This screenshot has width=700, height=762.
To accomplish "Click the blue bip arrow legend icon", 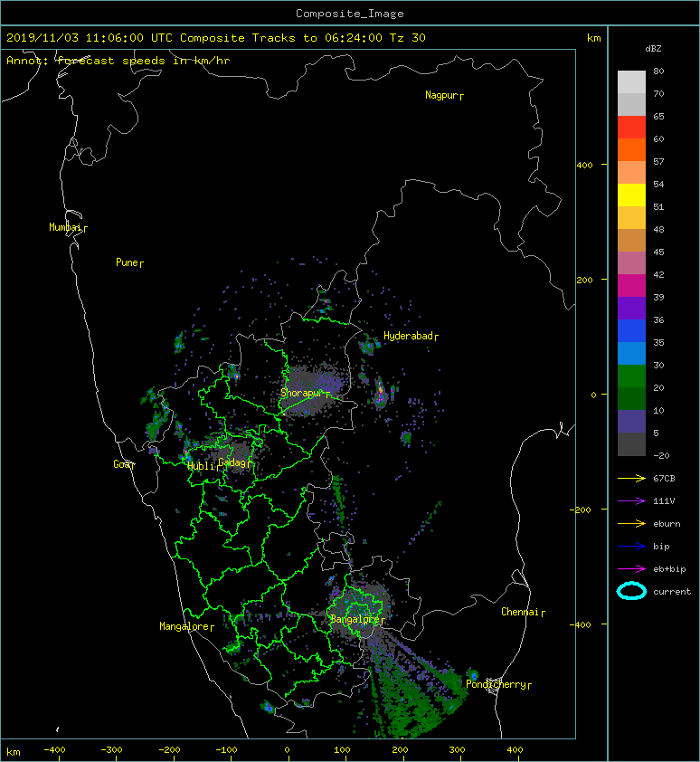I will point(631,547).
